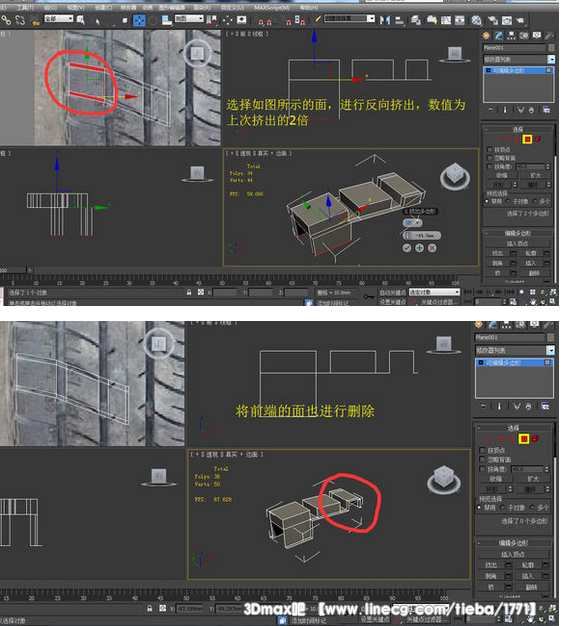Select 子对象 radio button in bottom screenshot
The width and height of the screenshot is (565, 626).
pyautogui.click(x=502, y=507)
